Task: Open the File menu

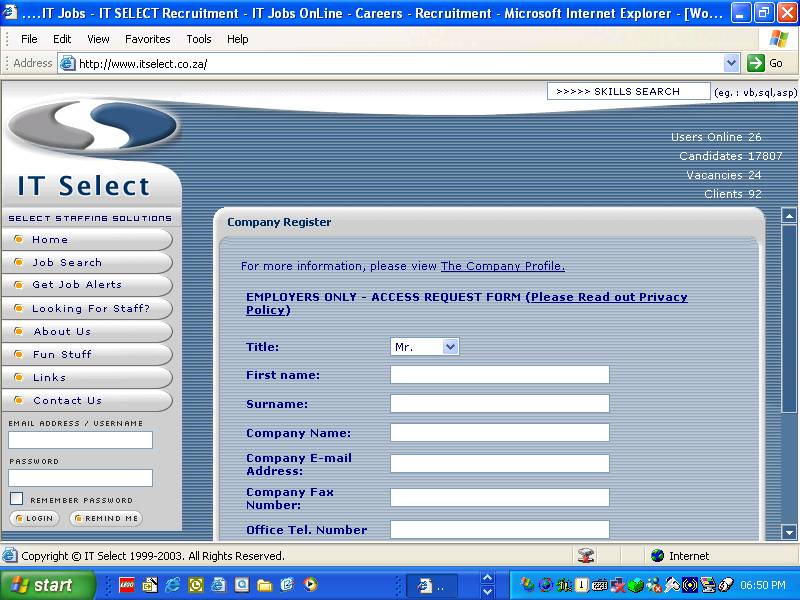Action: 29,39
